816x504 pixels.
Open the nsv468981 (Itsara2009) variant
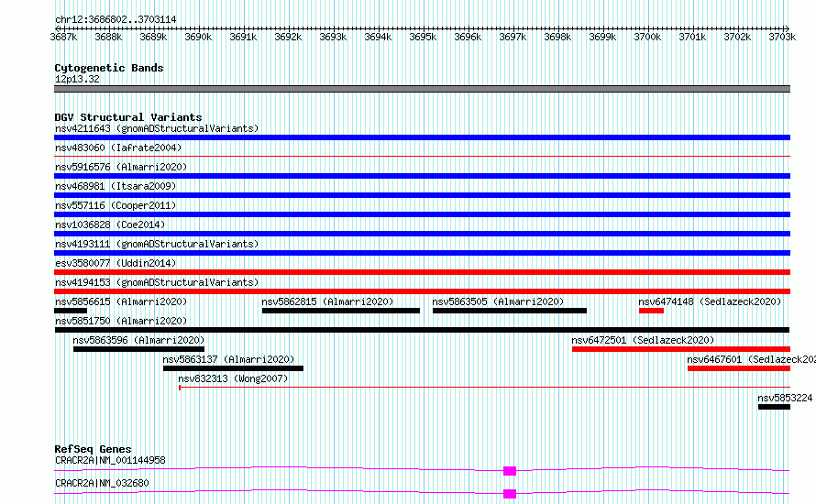pyautogui.click(x=116, y=186)
